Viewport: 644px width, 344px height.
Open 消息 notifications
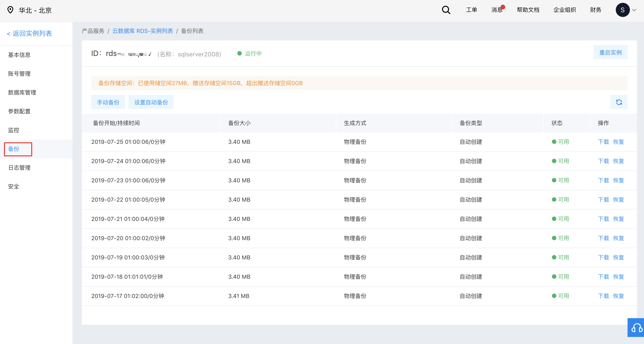[x=497, y=10]
